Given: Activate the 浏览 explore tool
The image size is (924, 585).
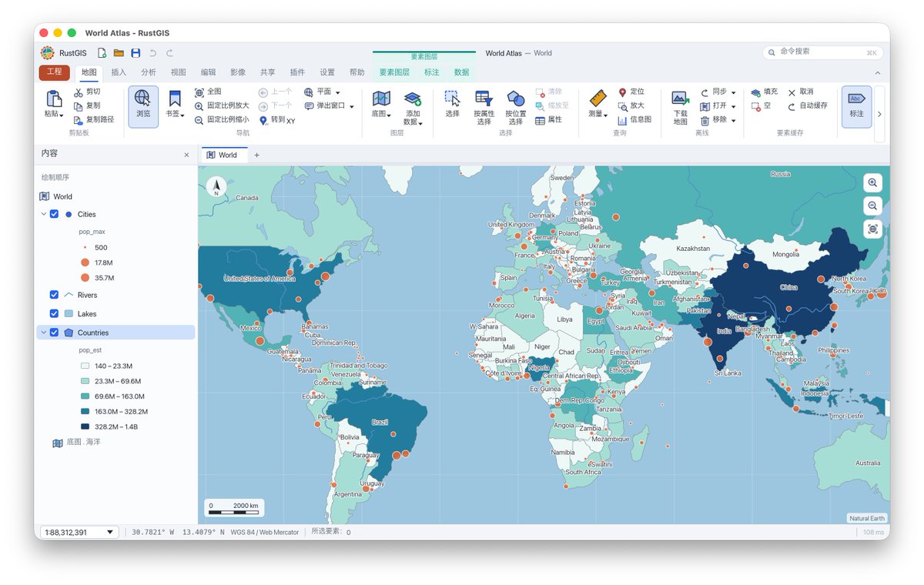Looking at the screenshot, I should click(143, 106).
